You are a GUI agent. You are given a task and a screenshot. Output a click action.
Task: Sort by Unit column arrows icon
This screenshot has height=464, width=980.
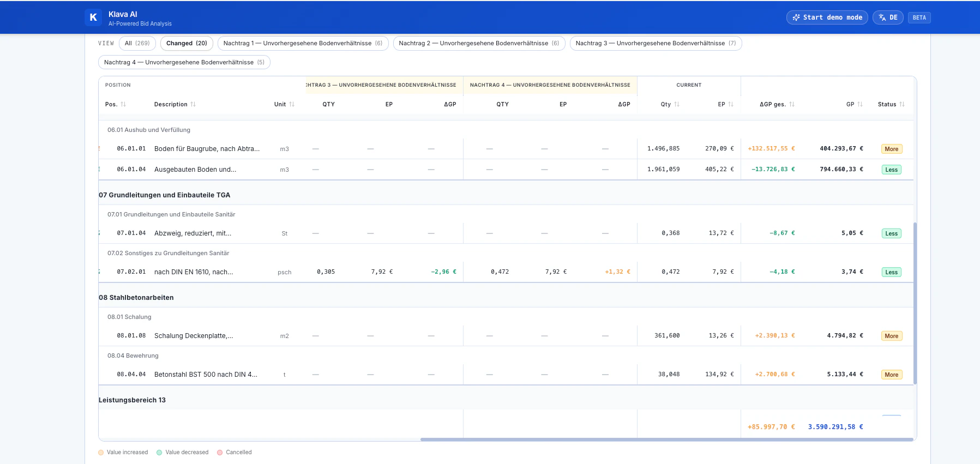pos(292,104)
